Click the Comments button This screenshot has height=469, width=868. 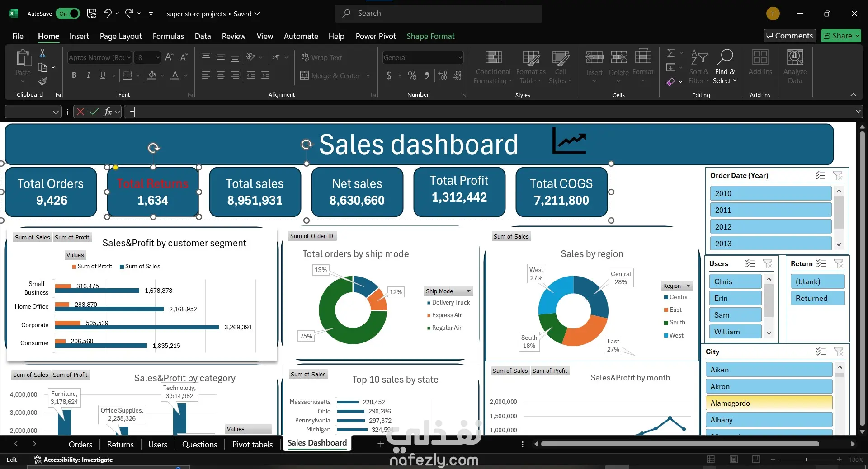tap(790, 36)
